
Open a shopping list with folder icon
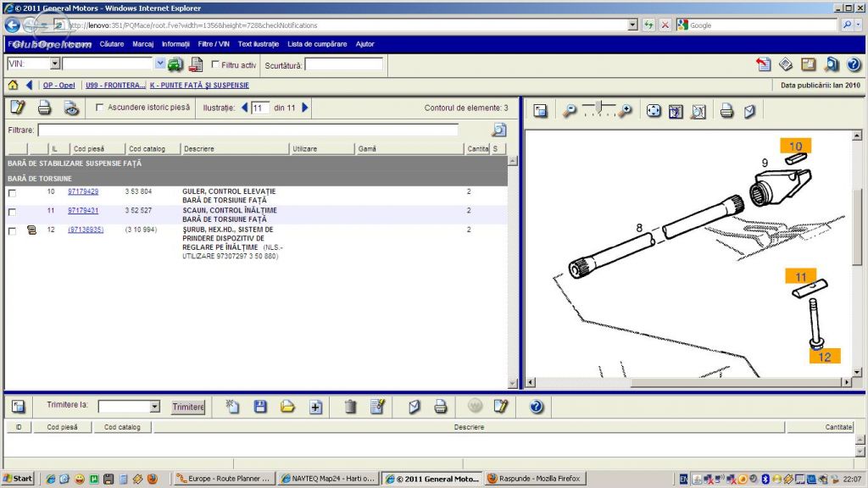pos(287,407)
